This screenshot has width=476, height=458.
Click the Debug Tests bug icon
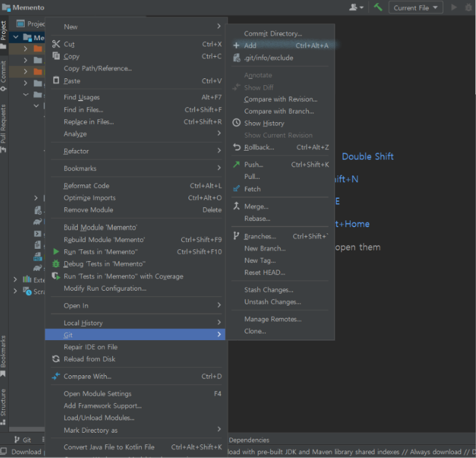pyautogui.click(x=56, y=264)
